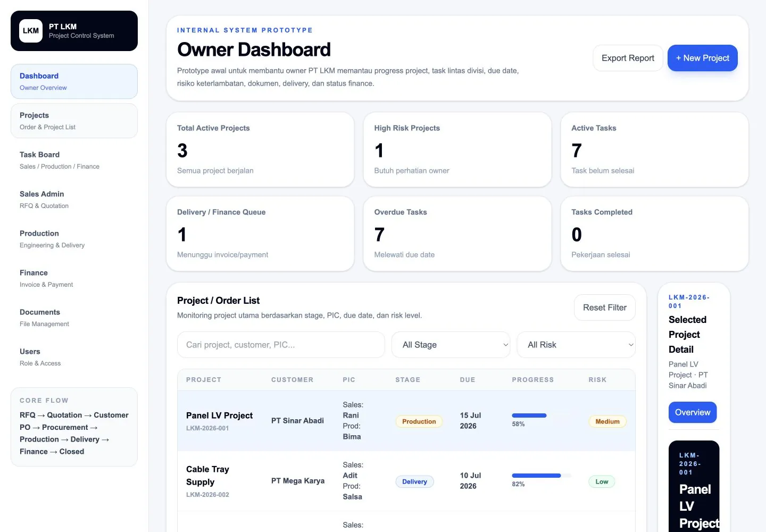The image size is (766, 532).
Task: Click the 15 Jul 2026 due date
Action: (470, 421)
